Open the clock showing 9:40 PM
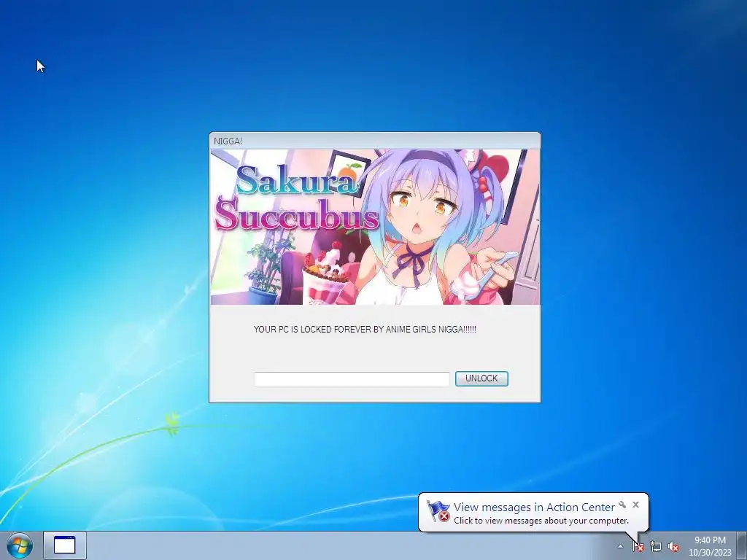747x560 pixels. [710, 546]
